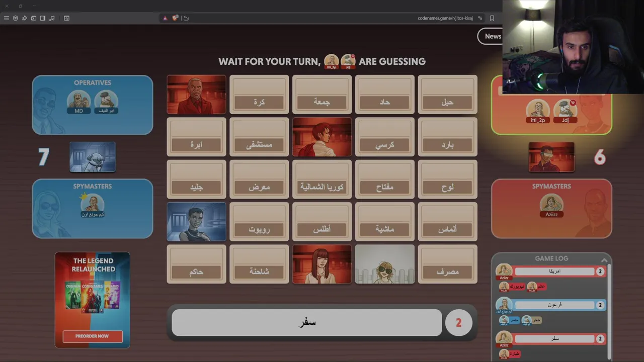Click itti_2p avatar in red operatives panel
Screen dimensions: 644x362
pyautogui.click(x=538, y=111)
